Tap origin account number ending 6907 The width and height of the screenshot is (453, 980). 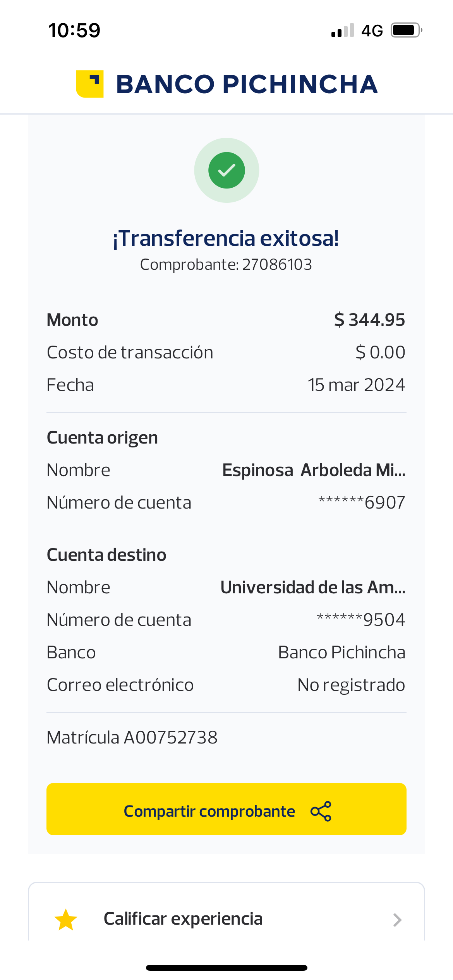click(362, 503)
